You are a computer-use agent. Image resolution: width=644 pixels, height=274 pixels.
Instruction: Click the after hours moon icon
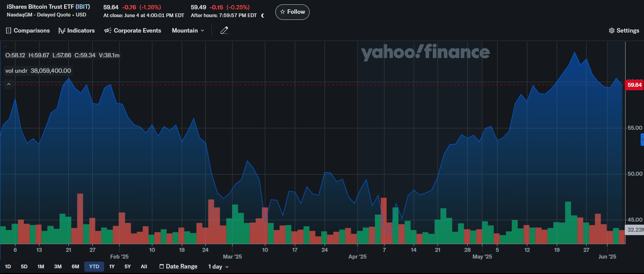pyautogui.click(x=263, y=15)
